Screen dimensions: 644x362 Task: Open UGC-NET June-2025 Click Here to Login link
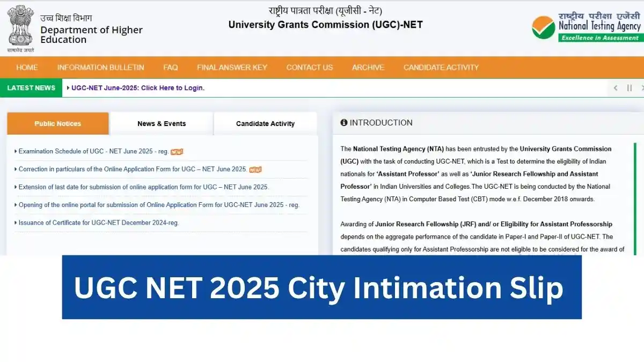tap(138, 88)
